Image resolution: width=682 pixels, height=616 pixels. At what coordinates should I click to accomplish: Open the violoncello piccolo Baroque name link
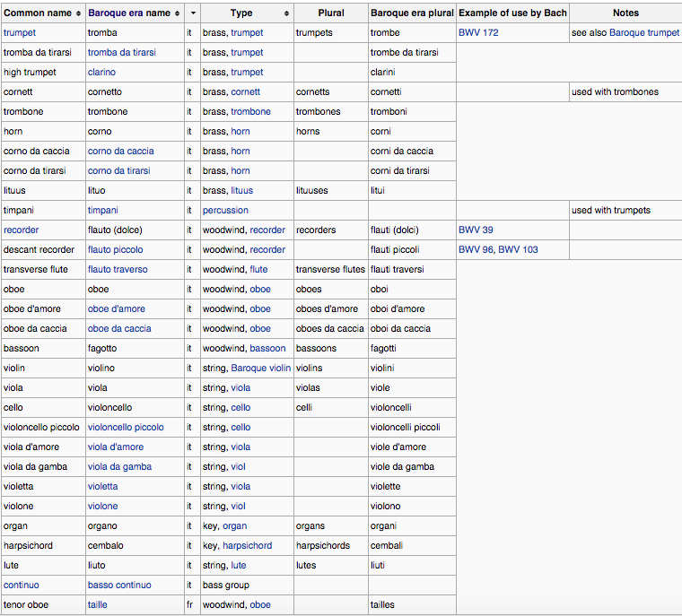tap(126, 428)
